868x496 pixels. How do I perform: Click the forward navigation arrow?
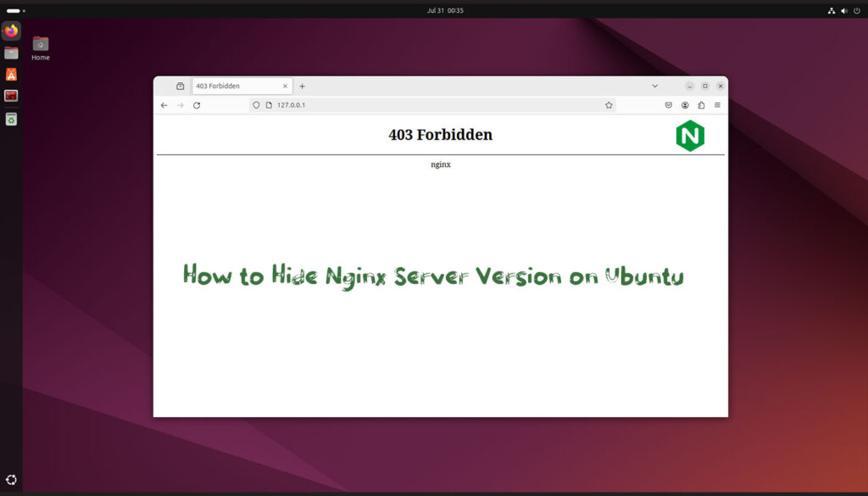[x=180, y=105]
